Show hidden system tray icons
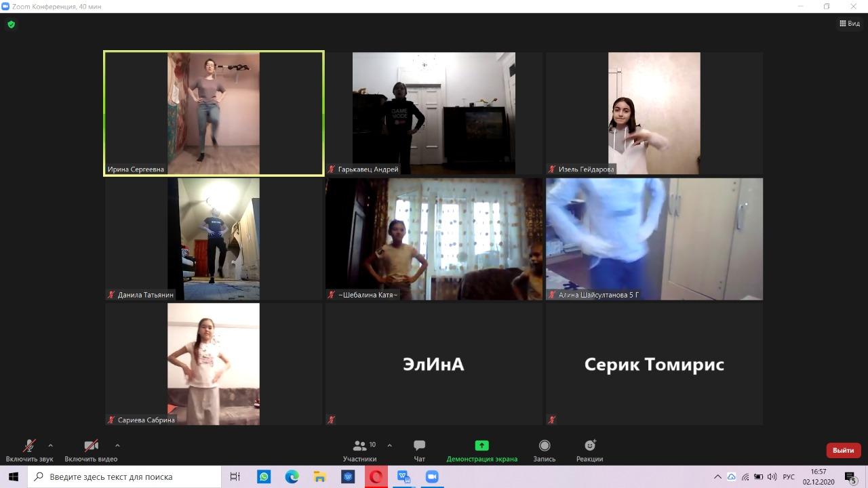Image resolution: width=868 pixels, height=488 pixels. tap(717, 476)
